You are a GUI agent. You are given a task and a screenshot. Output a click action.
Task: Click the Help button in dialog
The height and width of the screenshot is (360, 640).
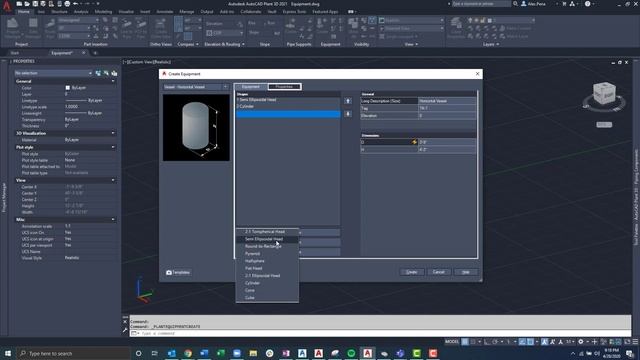[465, 272]
